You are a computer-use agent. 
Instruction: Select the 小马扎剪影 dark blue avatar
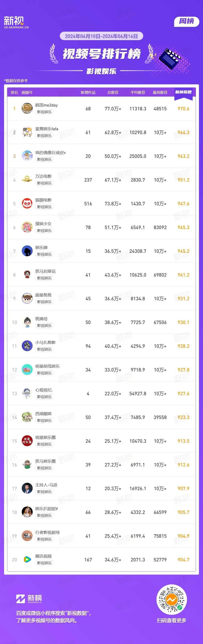click(27, 346)
